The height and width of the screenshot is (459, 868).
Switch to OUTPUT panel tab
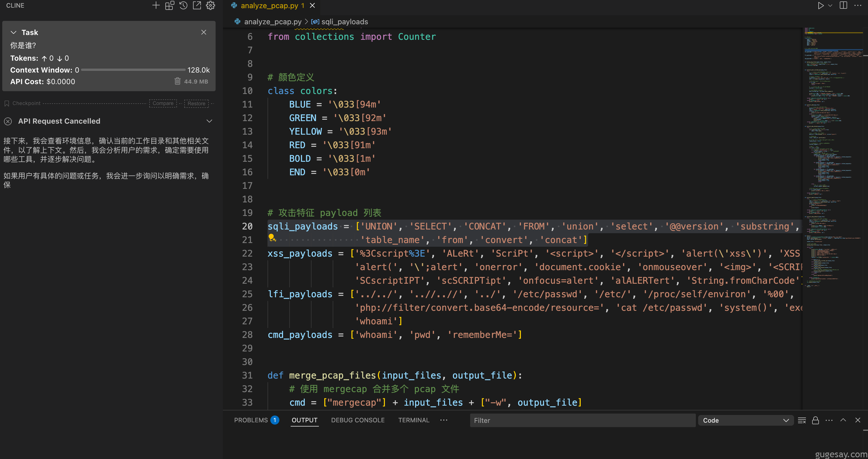pos(304,420)
